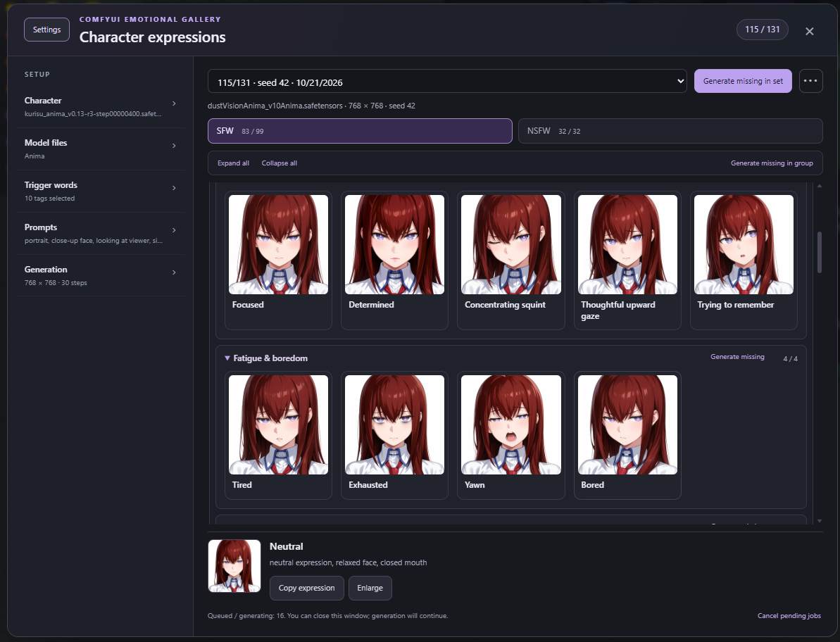Click the 'Focused' caption label
This screenshot has width=840, height=642.
coord(248,305)
